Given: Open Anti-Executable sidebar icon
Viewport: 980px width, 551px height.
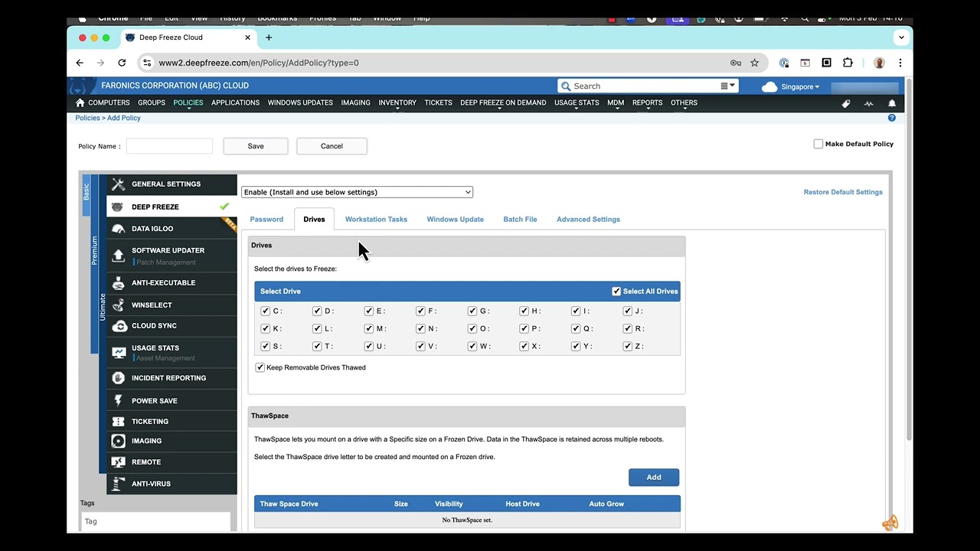Looking at the screenshot, I should pyautogui.click(x=118, y=283).
